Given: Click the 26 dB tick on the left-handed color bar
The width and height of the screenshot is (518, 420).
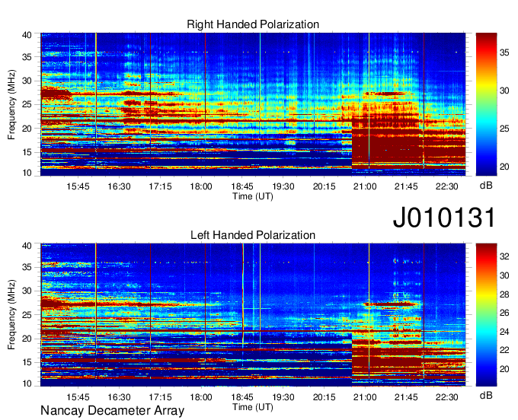Looking at the screenshot, I should [x=504, y=313].
